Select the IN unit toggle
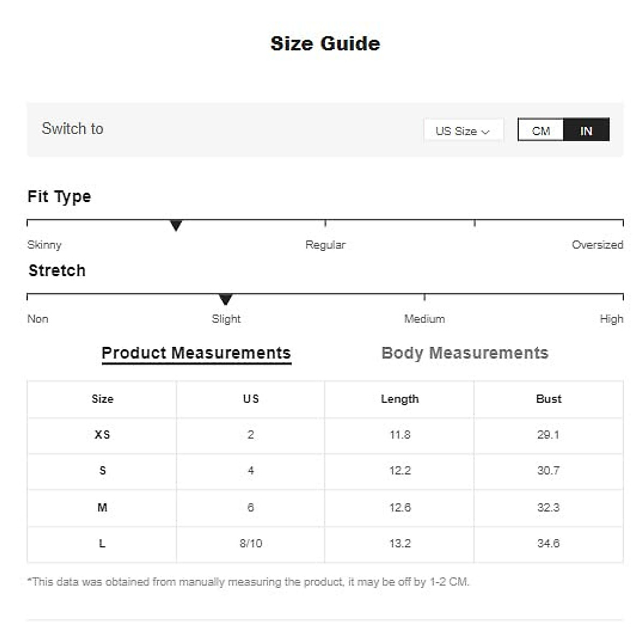 pyautogui.click(x=586, y=130)
